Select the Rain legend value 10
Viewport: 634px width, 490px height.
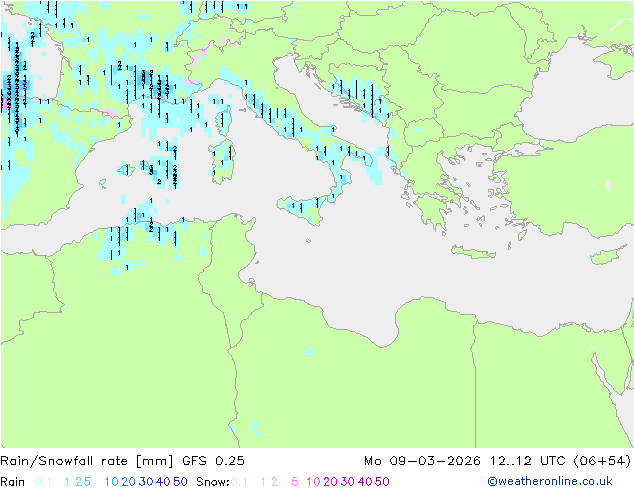112,482
